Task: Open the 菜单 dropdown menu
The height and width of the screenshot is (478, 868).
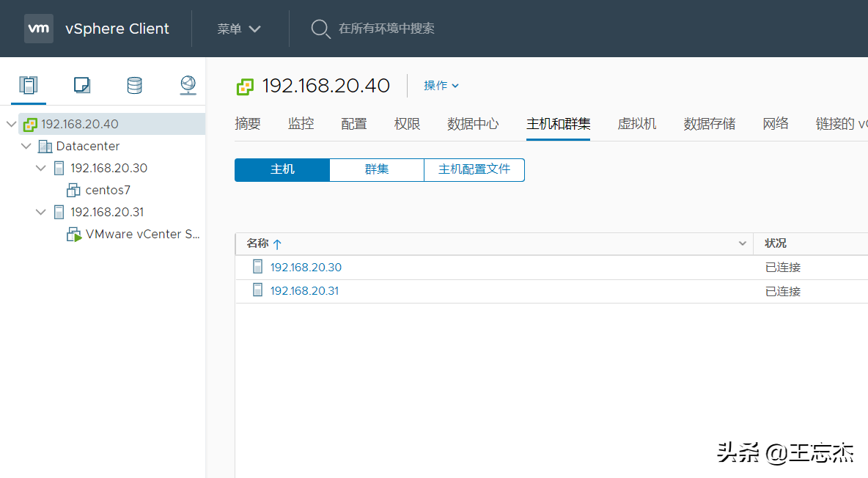Action: [238, 29]
